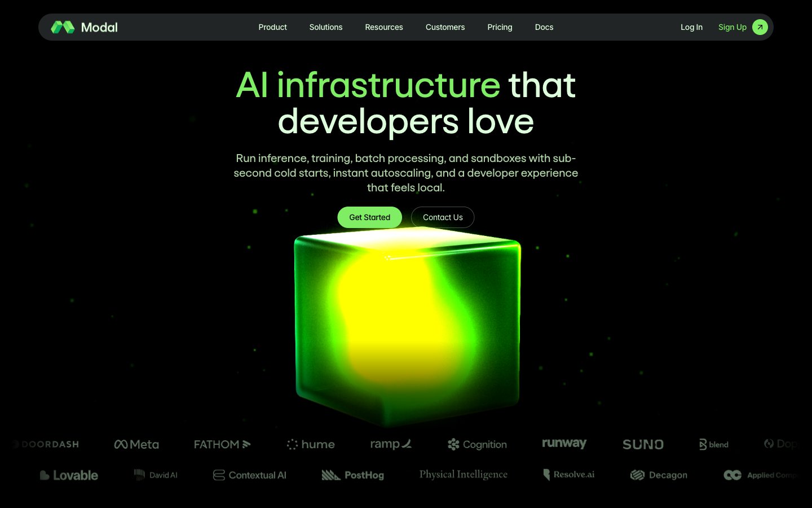Click the Resolve.ai logo
The width and height of the screenshot is (812, 508).
click(568, 475)
